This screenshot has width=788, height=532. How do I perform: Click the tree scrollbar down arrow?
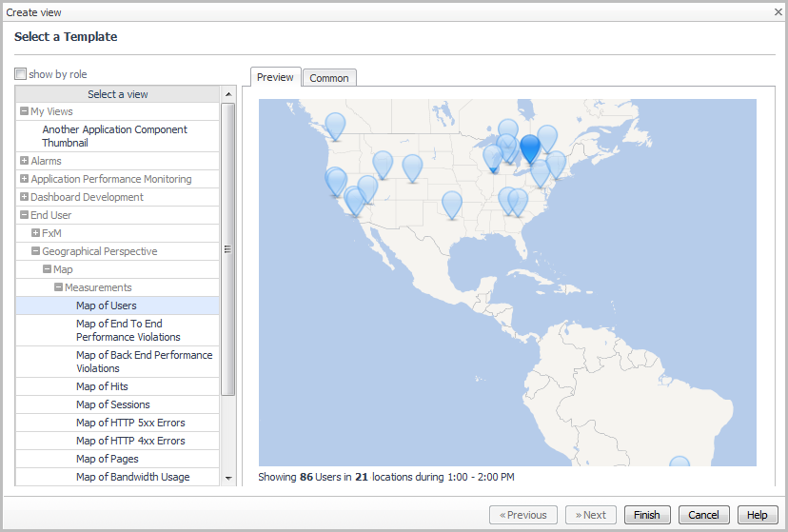(228, 479)
